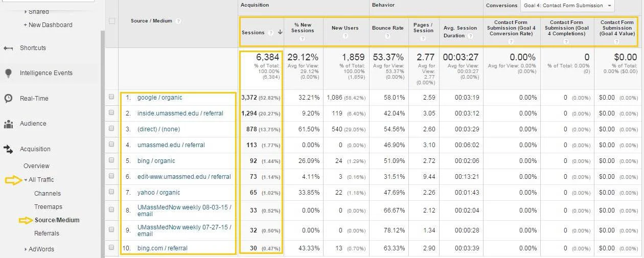Open the inside.umassmed.edu / referral link
The image size is (644, 258).
(x=180, y=113)
